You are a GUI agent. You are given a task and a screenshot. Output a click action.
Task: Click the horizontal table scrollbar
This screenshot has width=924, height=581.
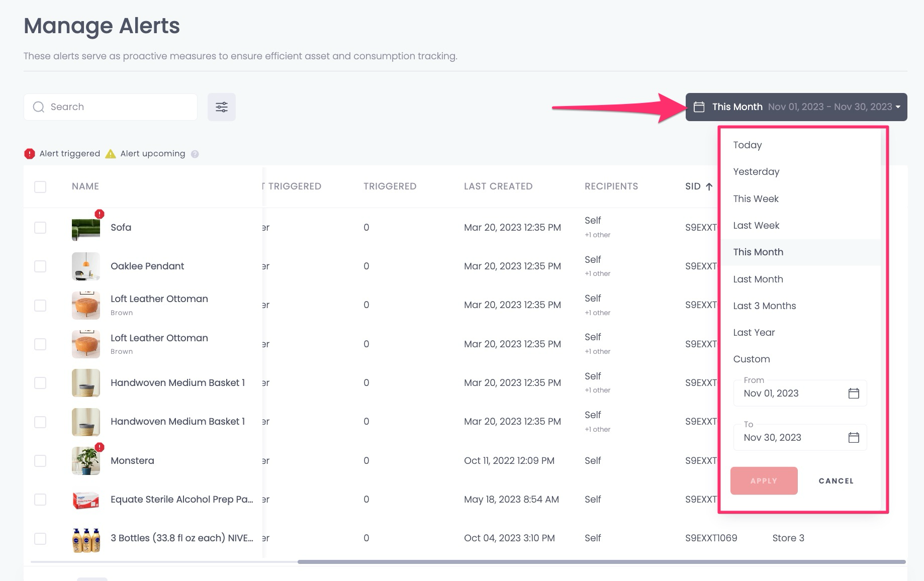pyautogui.click(x=601, y=562)
